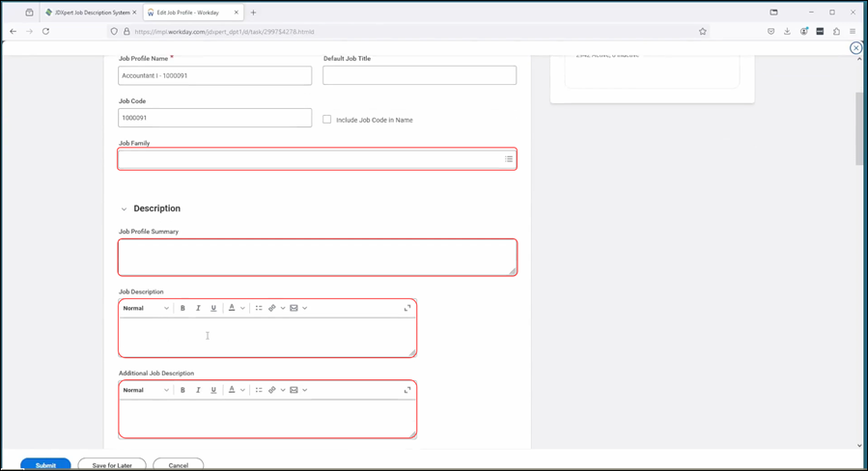The height and width of the screenshot is (471, 868).
Task: Click Bold in Additional Job Description toolbar
Action: [182, 391]
